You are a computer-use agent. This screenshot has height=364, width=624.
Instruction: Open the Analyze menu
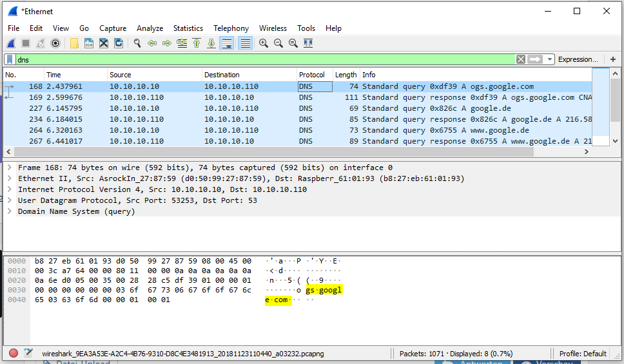point(150,28)
